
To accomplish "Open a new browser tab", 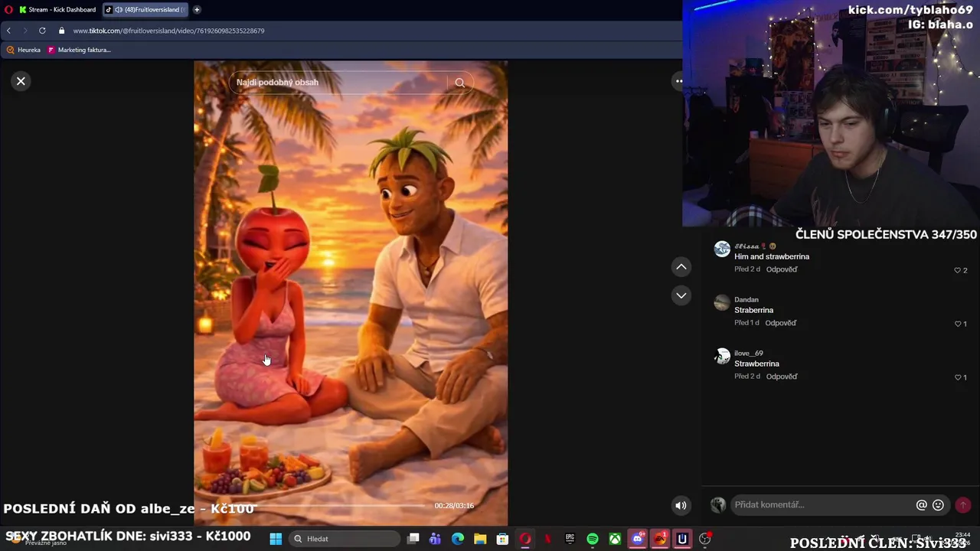I will coord(197,10).
